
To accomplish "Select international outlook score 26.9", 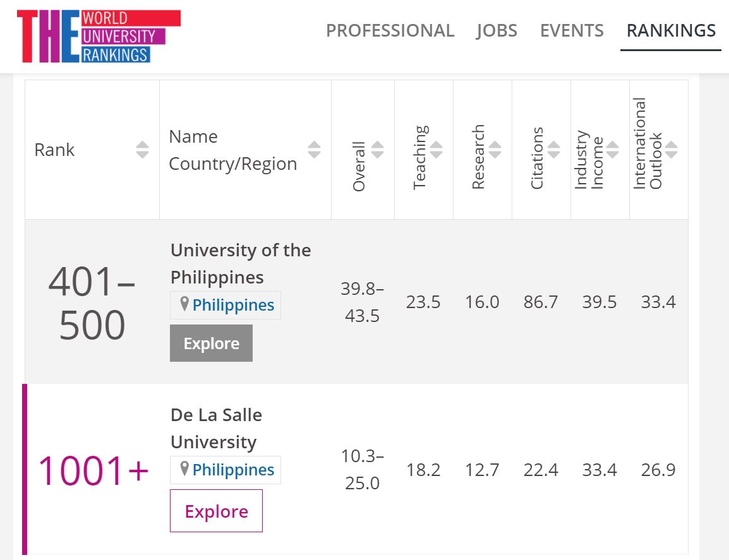I will (658, 470).
